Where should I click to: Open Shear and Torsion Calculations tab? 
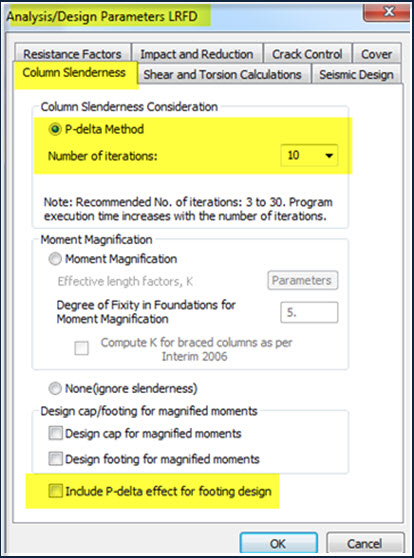coord(222,74)
